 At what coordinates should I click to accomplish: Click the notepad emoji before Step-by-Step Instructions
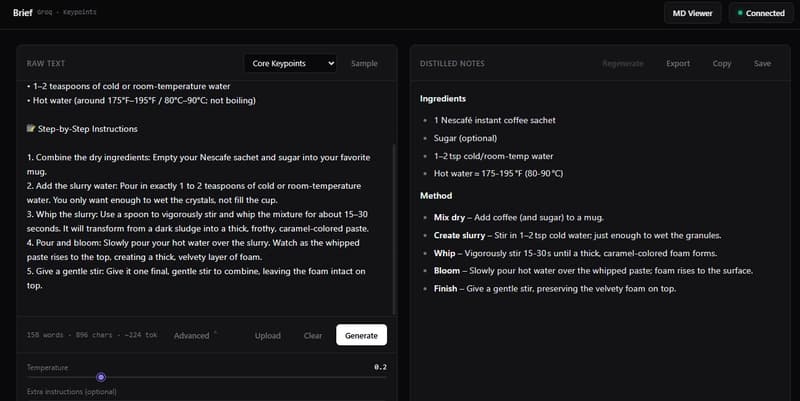pyautogui.click(x=31, y=129)
